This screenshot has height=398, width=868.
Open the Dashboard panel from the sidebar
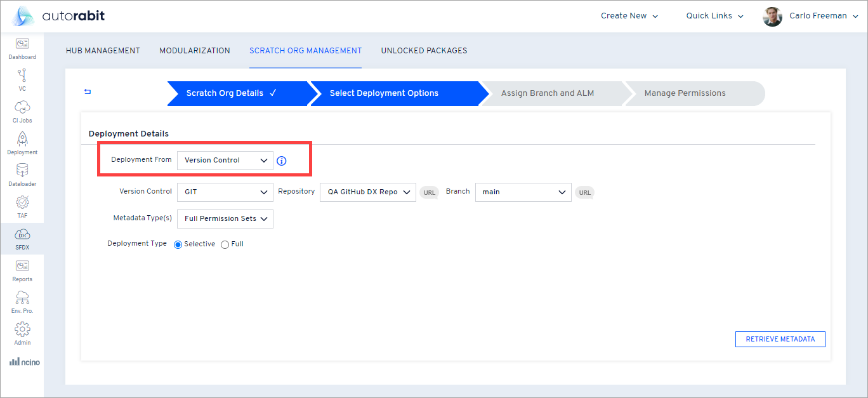22,48
